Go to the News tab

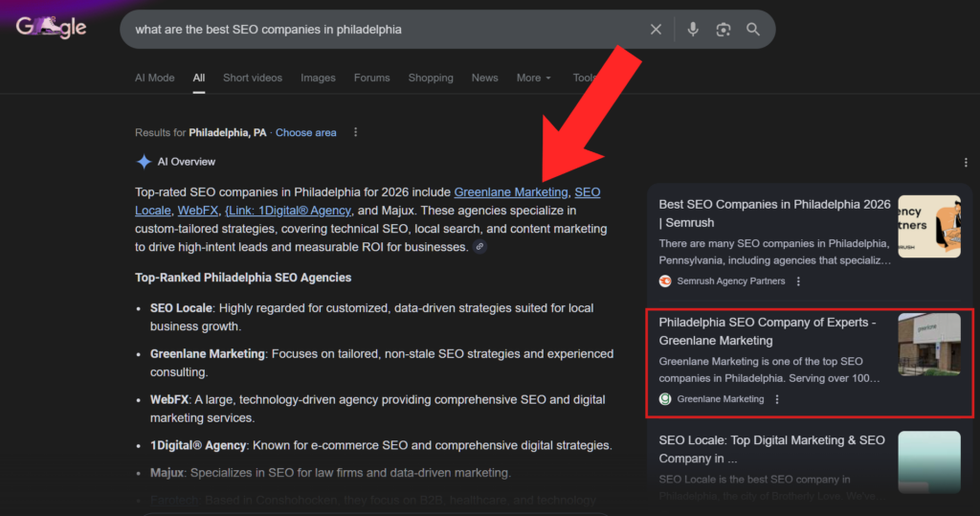click(484, 78)
